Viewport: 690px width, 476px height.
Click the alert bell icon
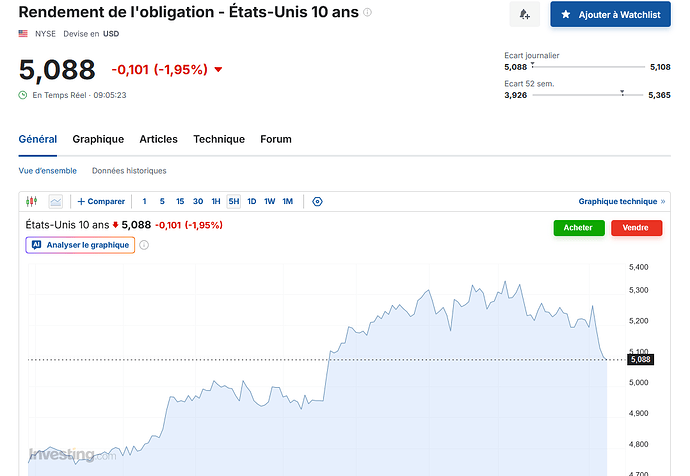(524, 15)
